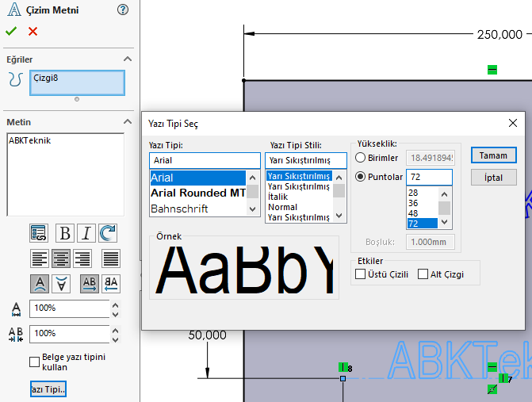Viewport: 532px width, 402px height.
Task: Toggle italic text formatting
Action: (86, 232)
